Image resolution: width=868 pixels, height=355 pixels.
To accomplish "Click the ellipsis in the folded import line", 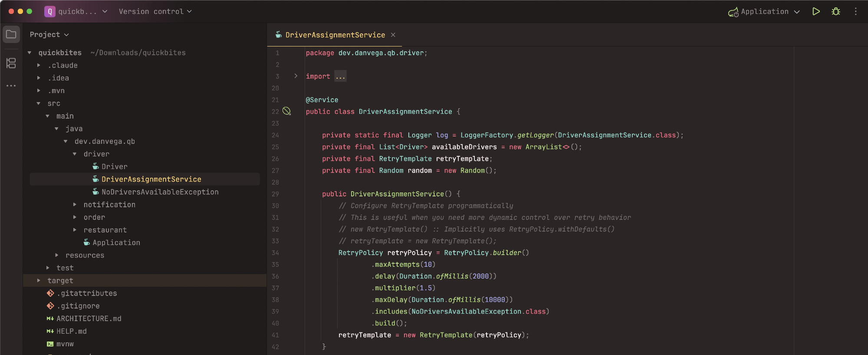I will point(340,76).
